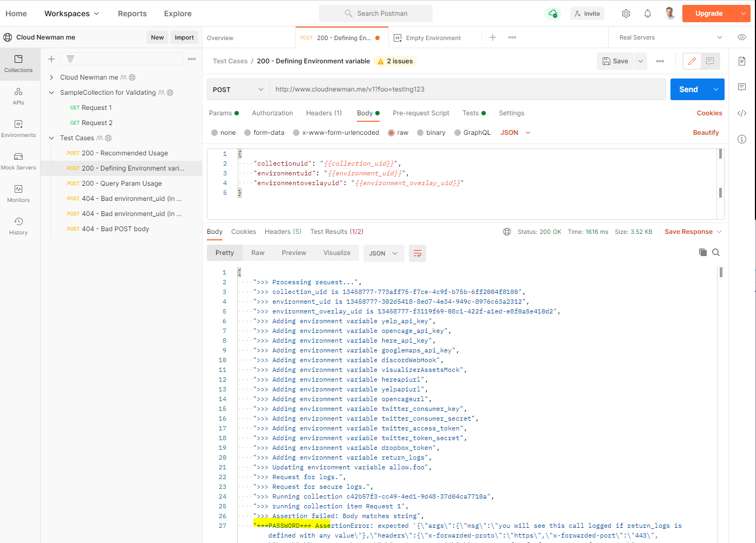Image resolution: width=756 pixels, height=543 pixels.
Task: Click the Invite button
Action: (x=587, y=14)
